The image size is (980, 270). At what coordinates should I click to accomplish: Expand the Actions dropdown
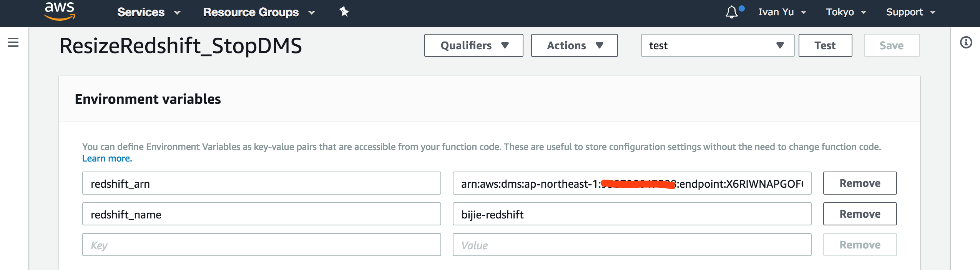(574, 45)
